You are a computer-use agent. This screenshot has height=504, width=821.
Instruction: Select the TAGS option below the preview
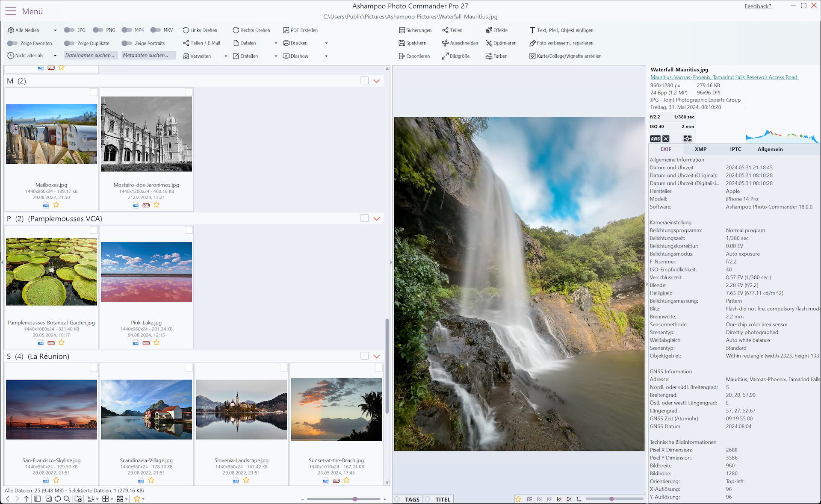click(x=408, y=499)
